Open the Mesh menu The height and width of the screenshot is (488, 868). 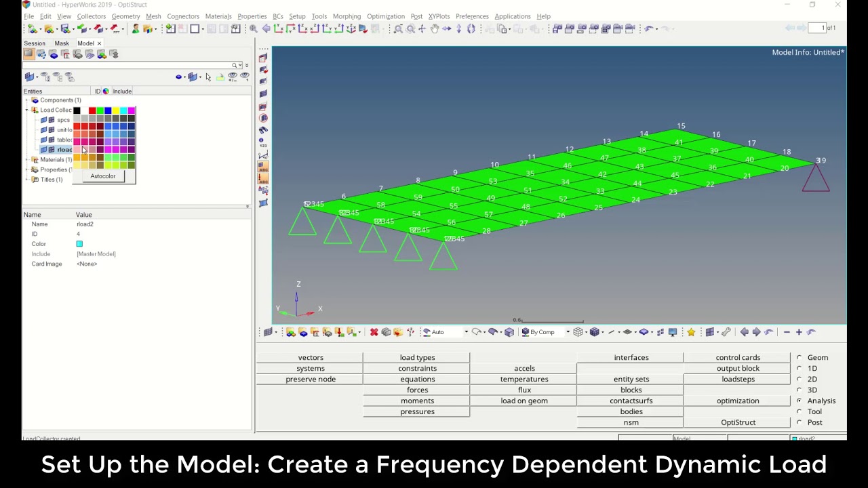153,16
